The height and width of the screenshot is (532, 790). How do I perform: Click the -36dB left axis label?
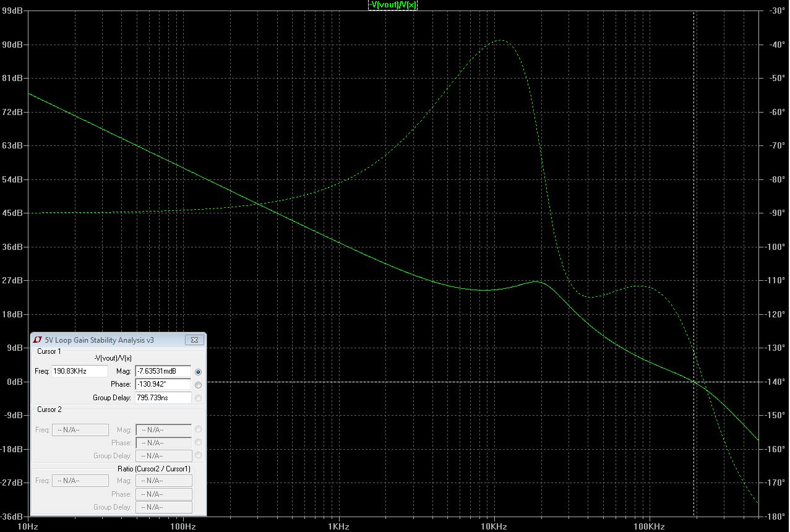(12, 516)
